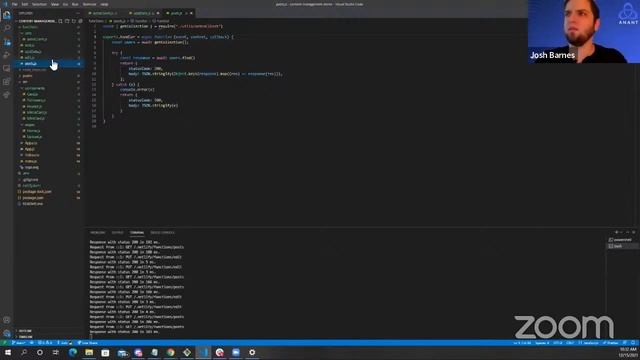This screenshot has width=640, height=360.
Task: Open App.css in Explorer
Action: 49,143
